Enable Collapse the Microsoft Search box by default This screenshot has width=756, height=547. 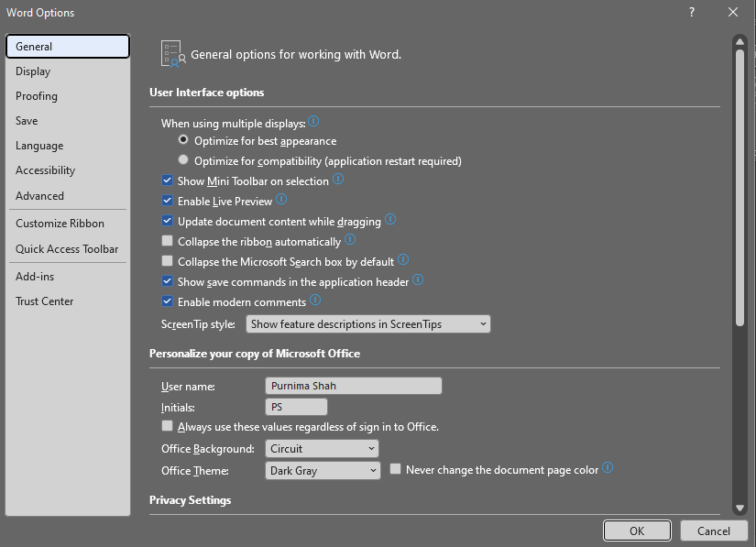[168, 261]
